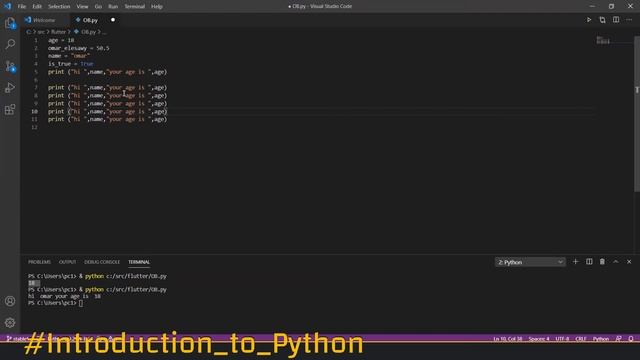640x360 pixels.
Task: Click the flutter breadcrumb folder
Action: (58, 32)
